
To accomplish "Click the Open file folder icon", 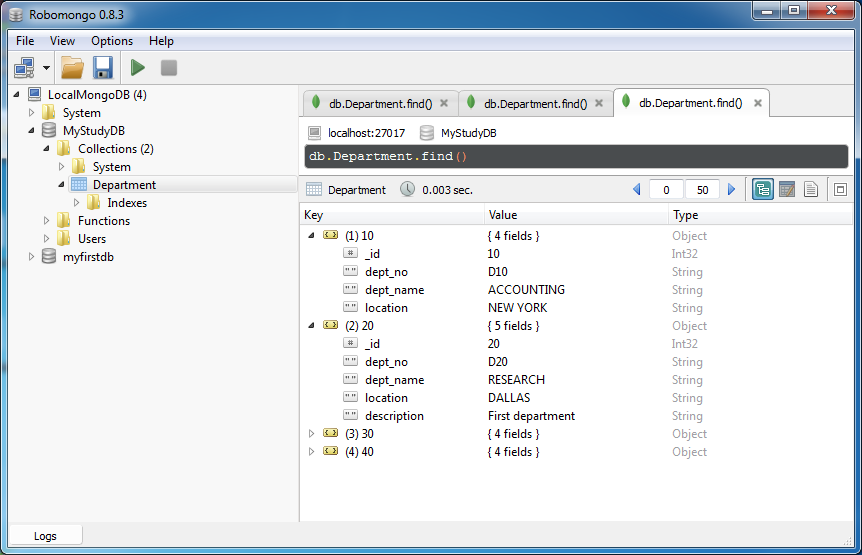I will point(73,68).
